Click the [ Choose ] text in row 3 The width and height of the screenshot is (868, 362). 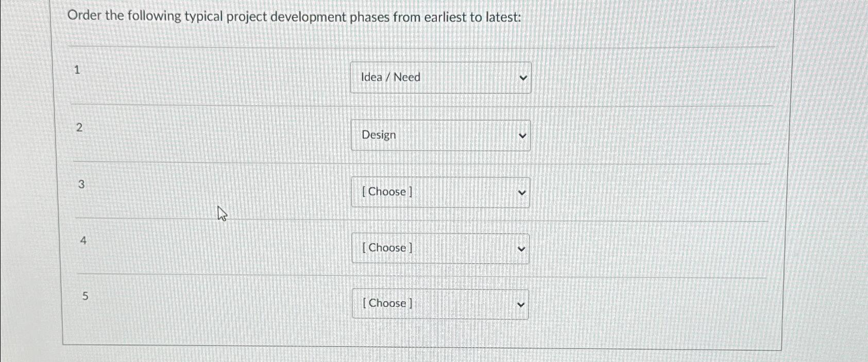click(x=386, y=192)
